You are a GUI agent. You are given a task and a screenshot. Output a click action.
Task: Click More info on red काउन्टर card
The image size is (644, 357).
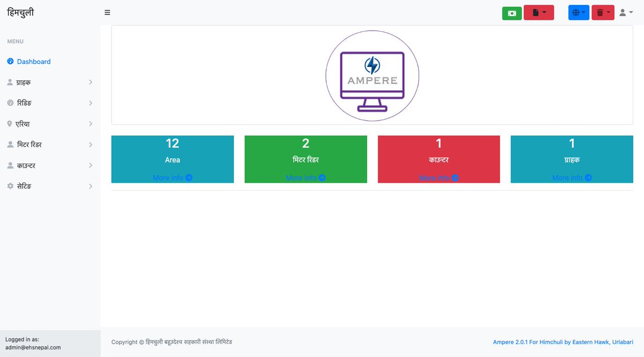[x=438, y=178]
